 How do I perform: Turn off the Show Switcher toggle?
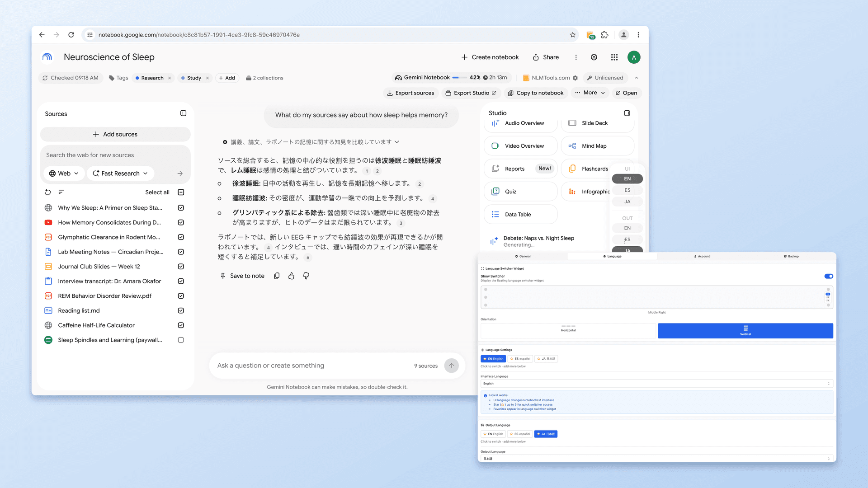[829, 276]
